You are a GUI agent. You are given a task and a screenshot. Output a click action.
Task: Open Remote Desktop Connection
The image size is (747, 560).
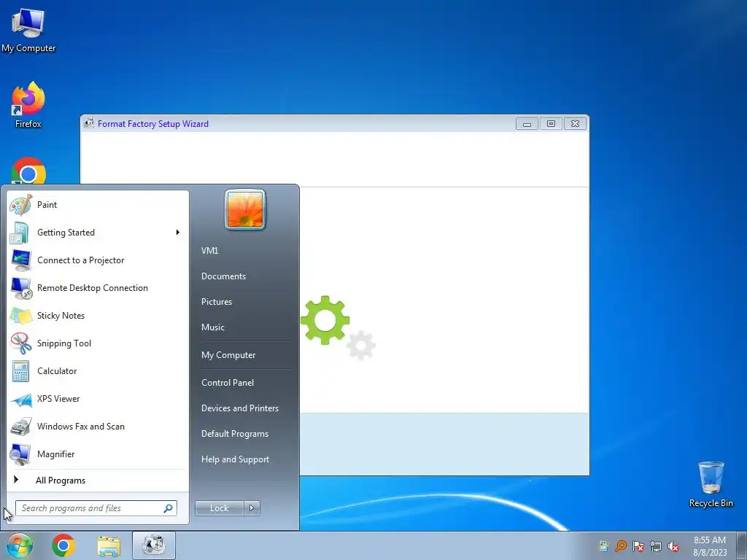click(98, 288)
